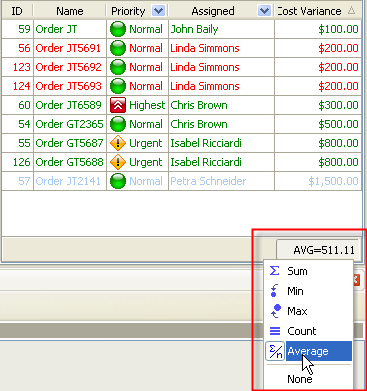The height and width of the screenshot is (391, 367).
Task: Select the Order JT5691 name cell
Action: pos(70,48)
